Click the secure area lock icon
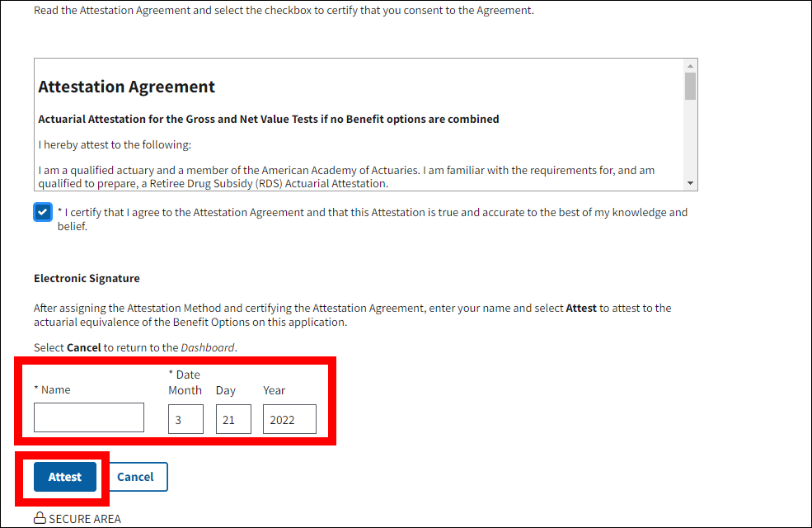812x528 pixels. point(40,519)
